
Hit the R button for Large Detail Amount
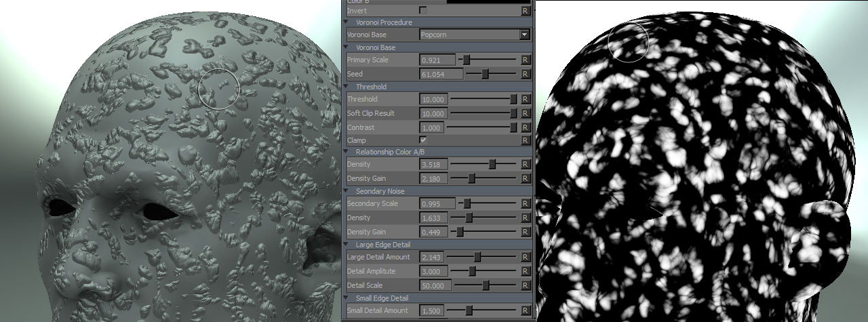click(x=525, y=258)
